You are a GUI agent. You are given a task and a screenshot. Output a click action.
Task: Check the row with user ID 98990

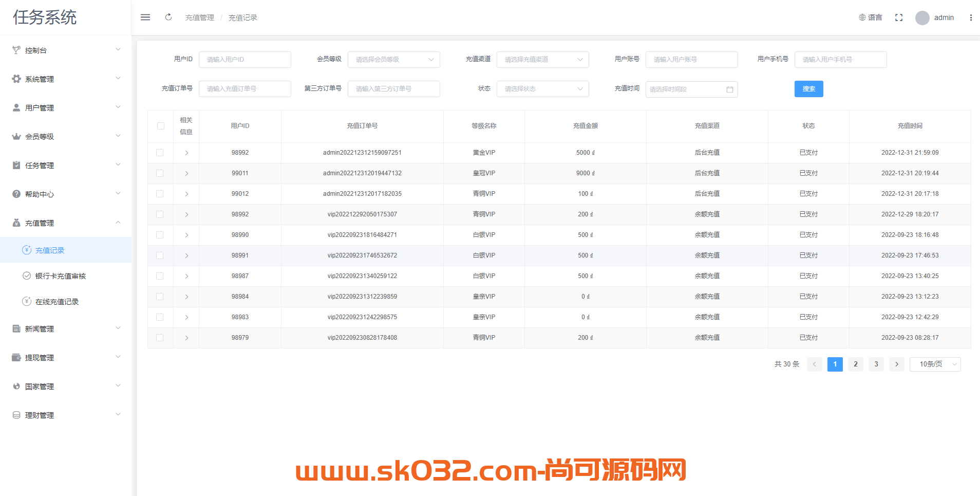(x=160, y=235)
